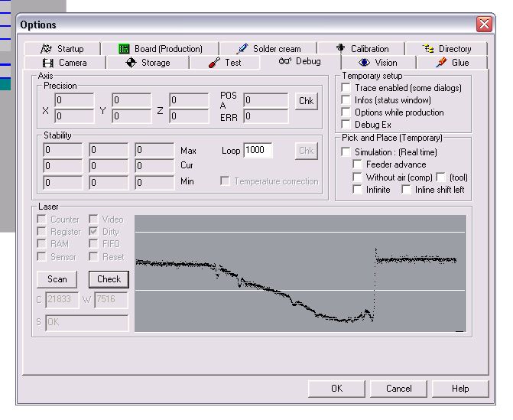Click the red Test screwdriver icon
Viewport: 513px width, 420px height.
(214, 63)
